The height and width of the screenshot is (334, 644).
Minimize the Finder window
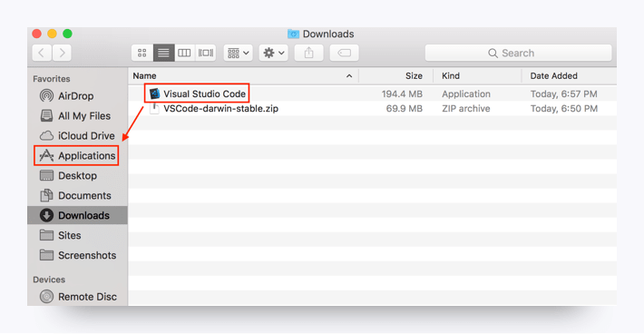53,34
